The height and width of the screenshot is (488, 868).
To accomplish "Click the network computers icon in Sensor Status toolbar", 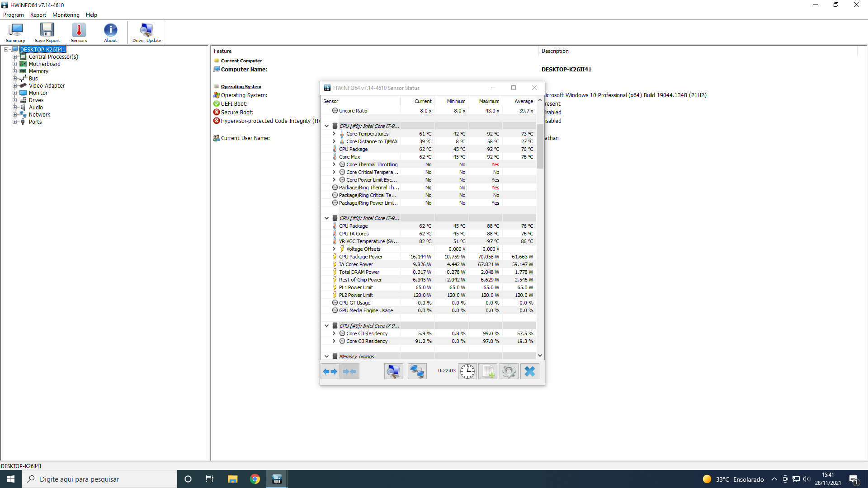I will click(x=417, y=371).
